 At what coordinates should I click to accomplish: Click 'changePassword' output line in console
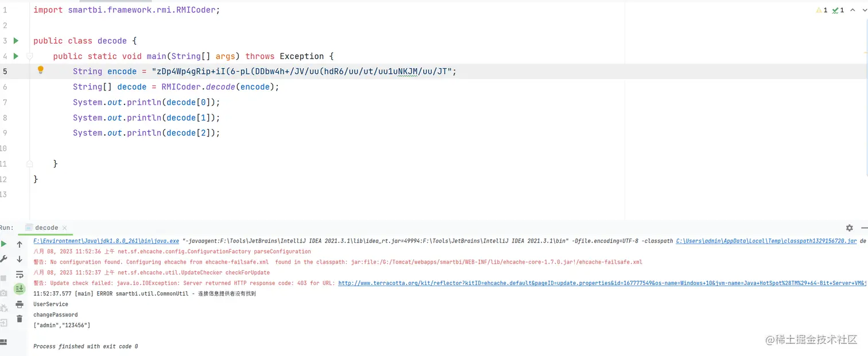click(56, 314)
